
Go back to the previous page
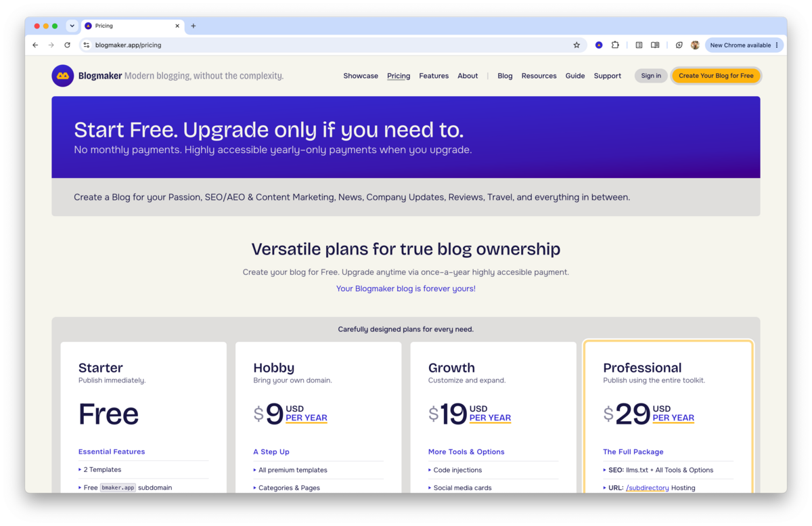click(35, 45)
